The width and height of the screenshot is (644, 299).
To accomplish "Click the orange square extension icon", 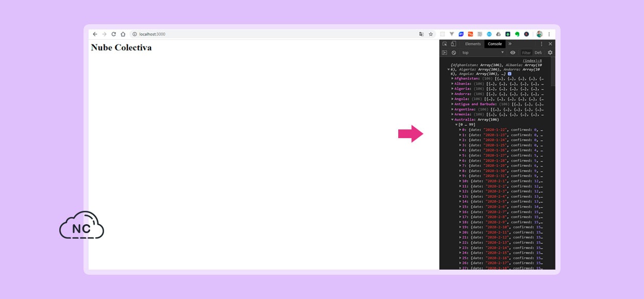I will (470, 34).
